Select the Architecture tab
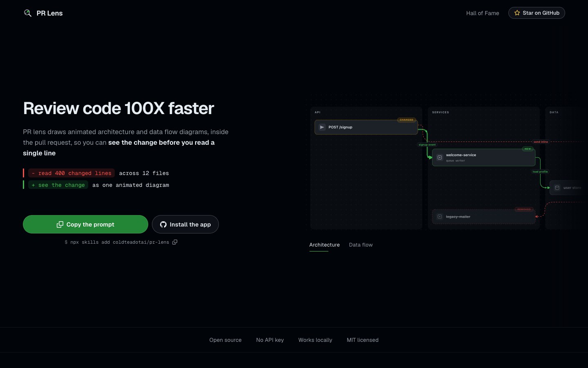Screen dimensions: 588x368 (325, 245)
